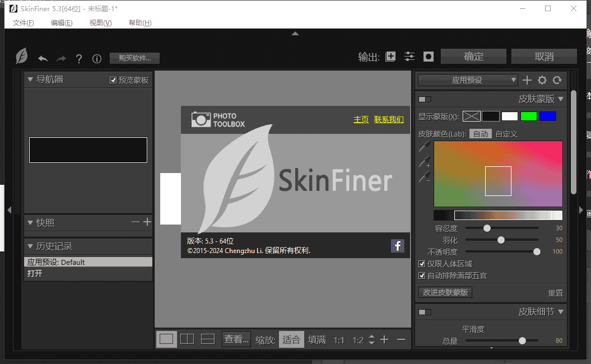Select the green mask color swatch

coord(528,116)
